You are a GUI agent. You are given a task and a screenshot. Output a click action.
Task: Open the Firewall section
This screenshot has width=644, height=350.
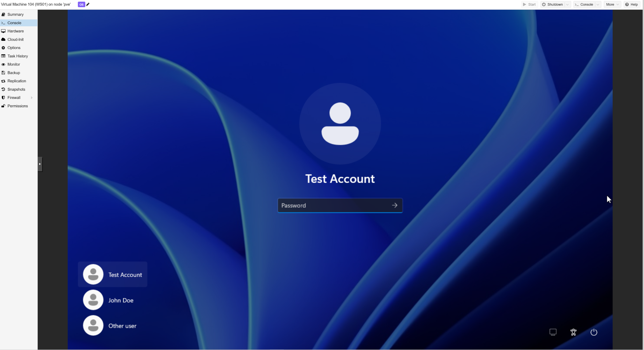coord(19,98)
